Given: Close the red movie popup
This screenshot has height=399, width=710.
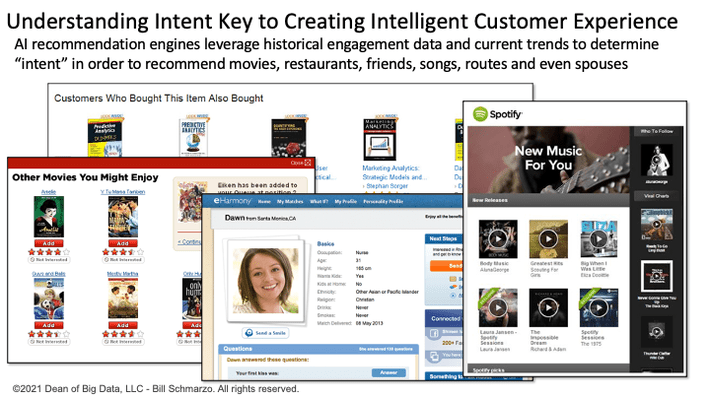Looking at the screenshot, I should coord(307,163).
